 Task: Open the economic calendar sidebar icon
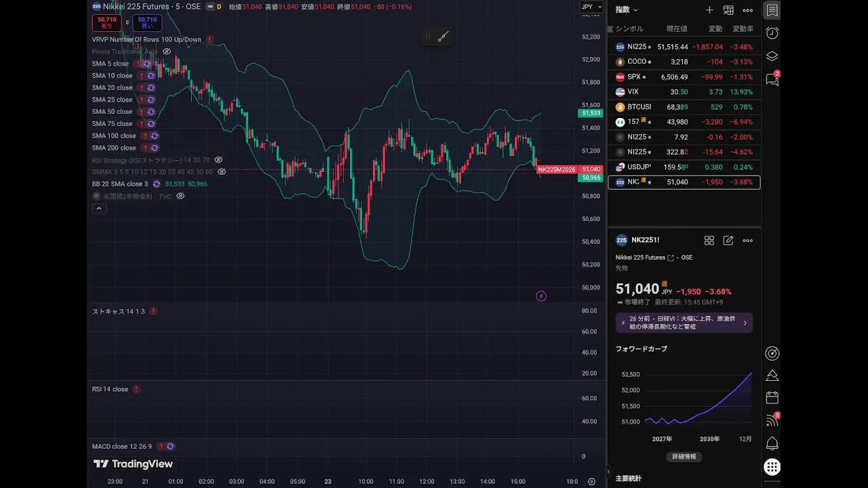[x=772, y=397]
